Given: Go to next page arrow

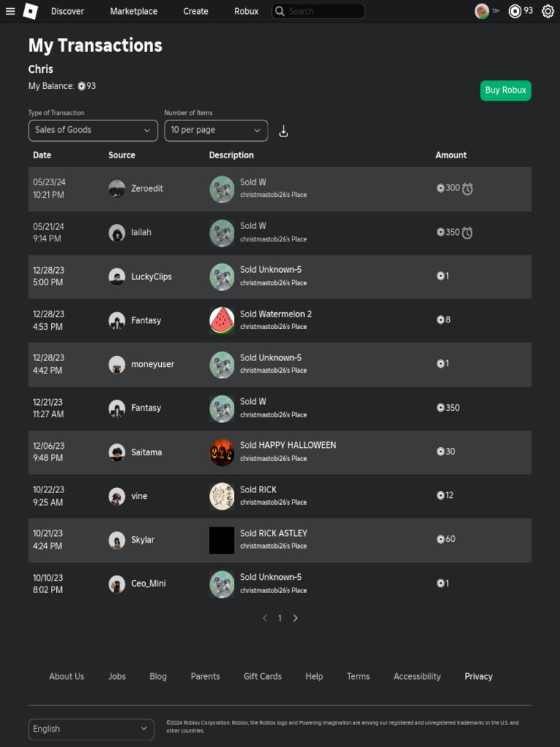Looking at the screenshot, I should tap(295, 618).
